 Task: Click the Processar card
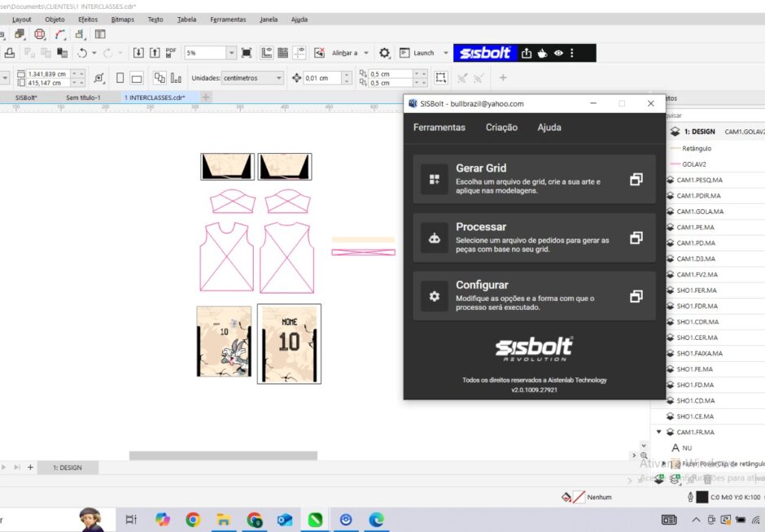[x=534, y=238]
